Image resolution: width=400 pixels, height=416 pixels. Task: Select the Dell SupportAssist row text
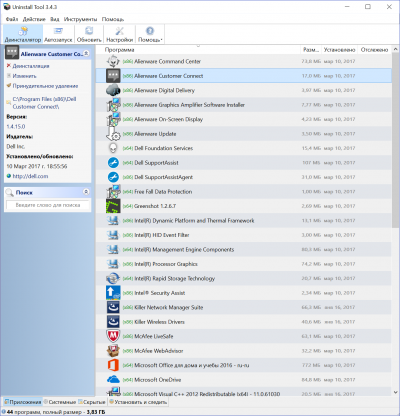[156, 163]
